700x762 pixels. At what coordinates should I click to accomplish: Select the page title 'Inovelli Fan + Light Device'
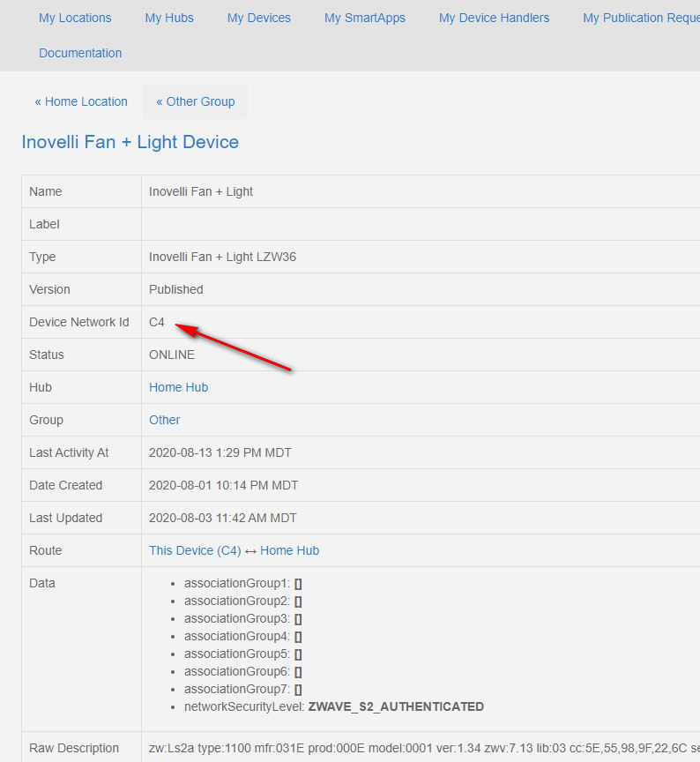click(130, 142)
